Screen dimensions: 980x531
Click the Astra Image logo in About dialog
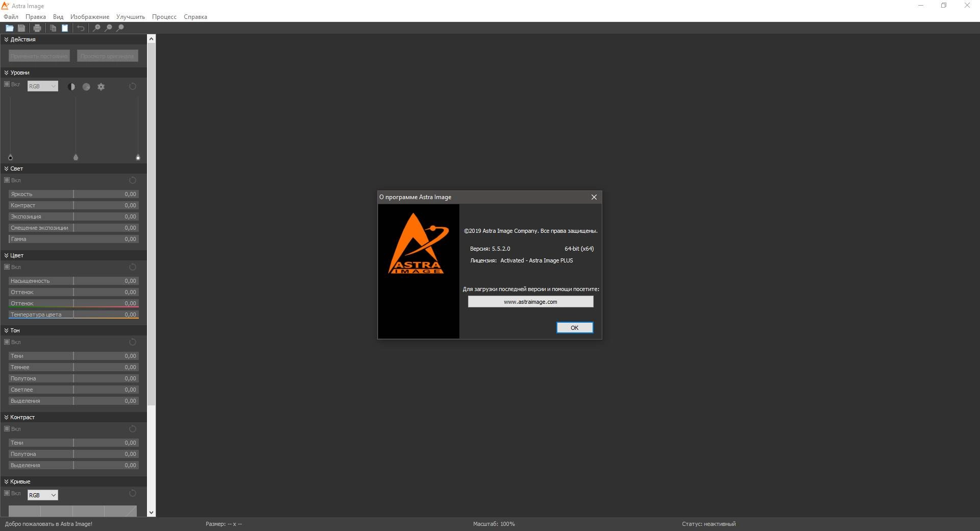(x=419, y=244)
